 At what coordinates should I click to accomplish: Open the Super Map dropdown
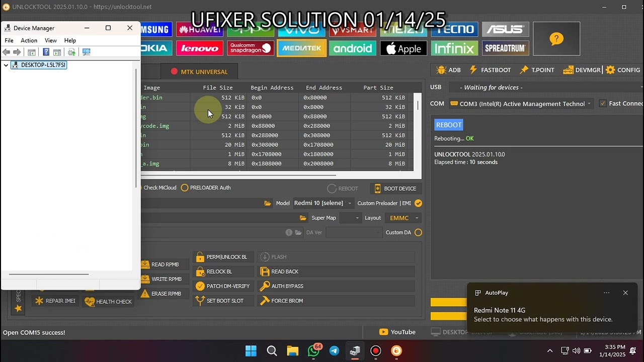(x=351, y=218)
